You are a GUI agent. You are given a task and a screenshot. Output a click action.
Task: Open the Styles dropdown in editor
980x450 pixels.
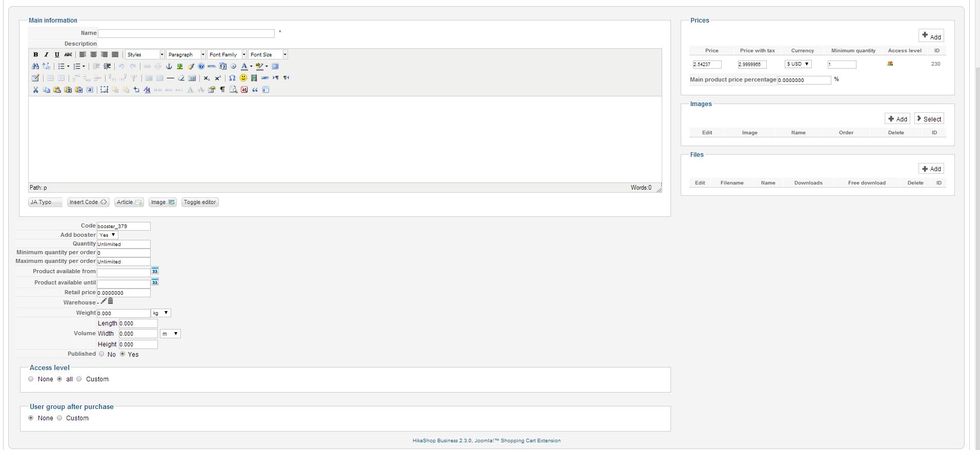click(145, 54)
